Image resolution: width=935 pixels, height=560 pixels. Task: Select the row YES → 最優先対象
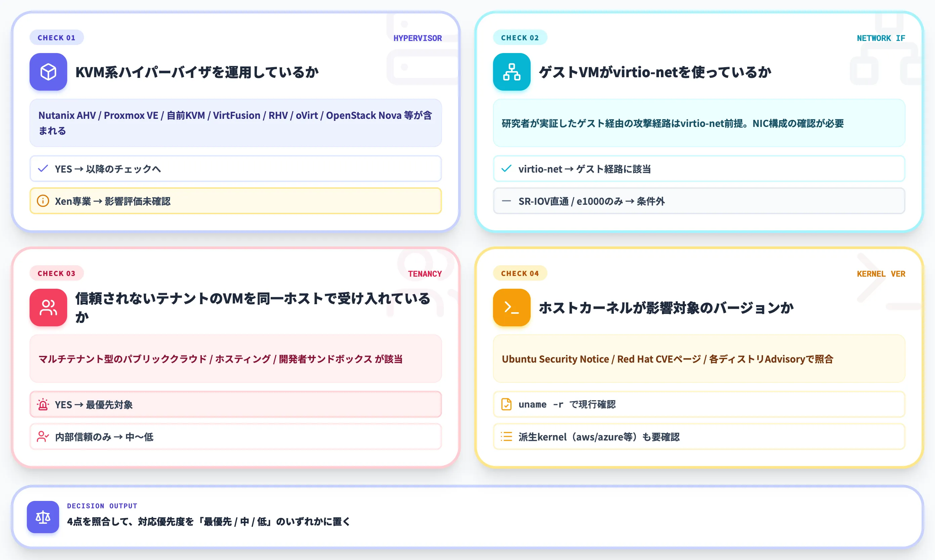click(x=235, y=405)
